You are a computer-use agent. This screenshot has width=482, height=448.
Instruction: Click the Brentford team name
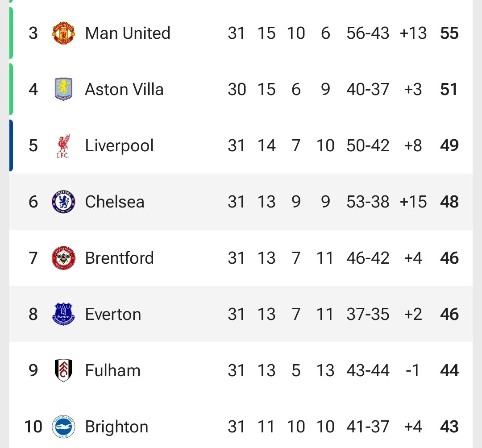pyautogui.click(x=119, y=258)
